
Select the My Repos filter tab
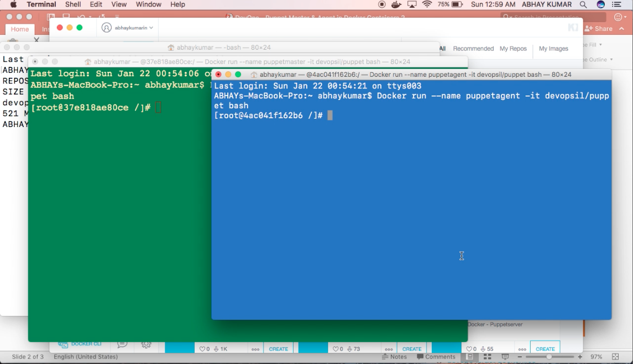click(x=513, y=49)
